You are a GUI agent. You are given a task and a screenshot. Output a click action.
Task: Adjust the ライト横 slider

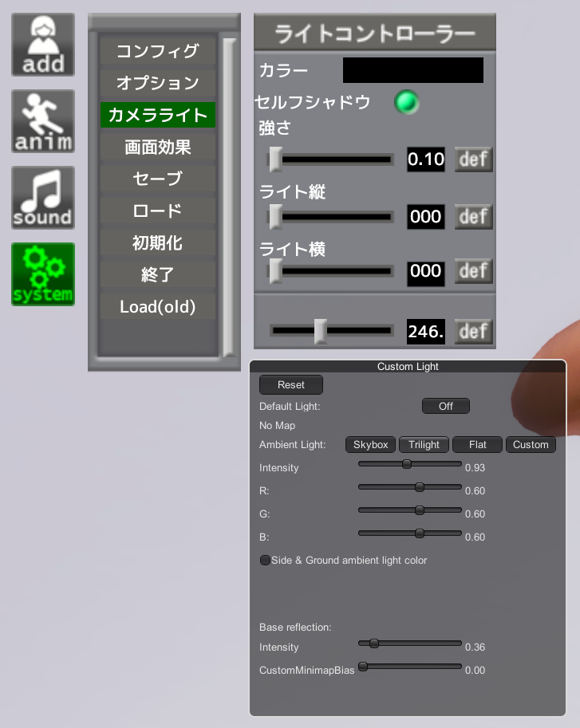tap(331, 271)
